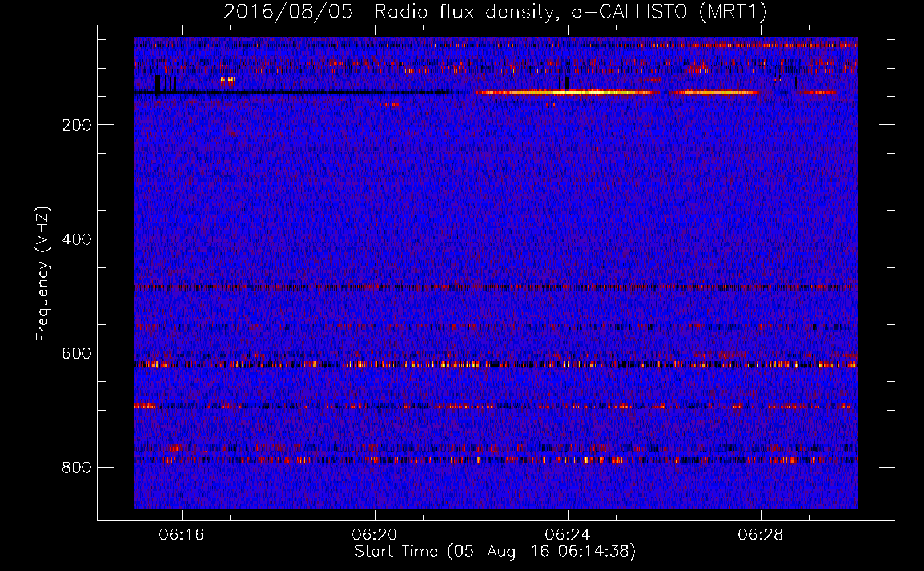This screenshot has width=924, height=571.
Task: Click the 06:20 time tick label
Action: (375, 535)
